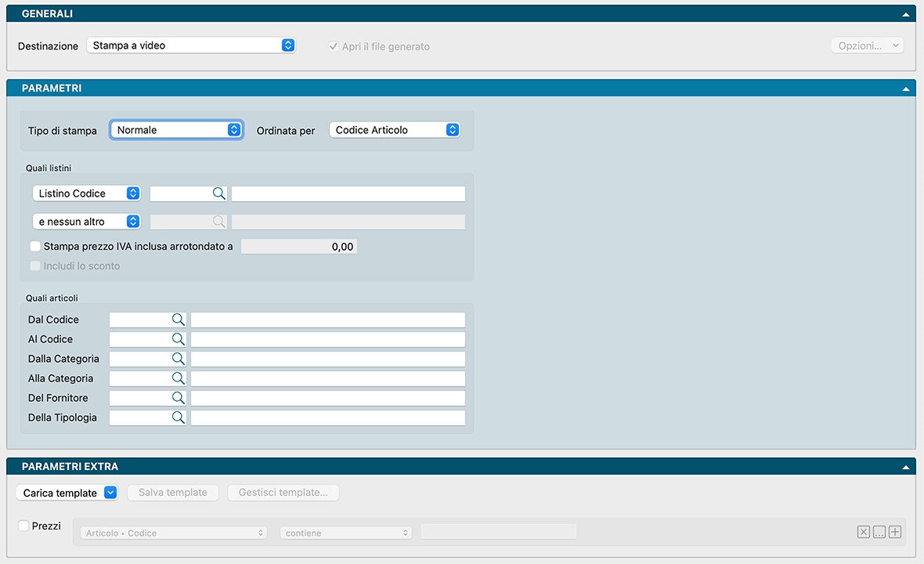Viewport: 924px width, 564px height.
Task: Toggle the Prezzi checkbox
Action: coord(24,526)
